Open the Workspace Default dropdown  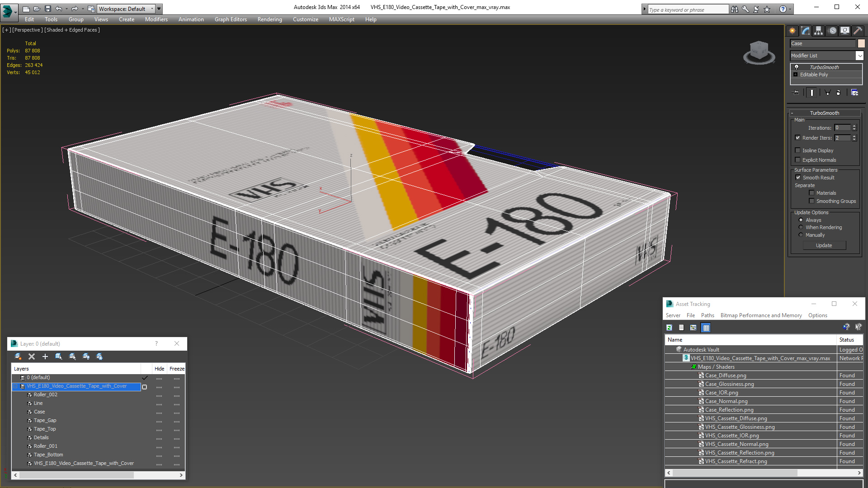(127, 9)
